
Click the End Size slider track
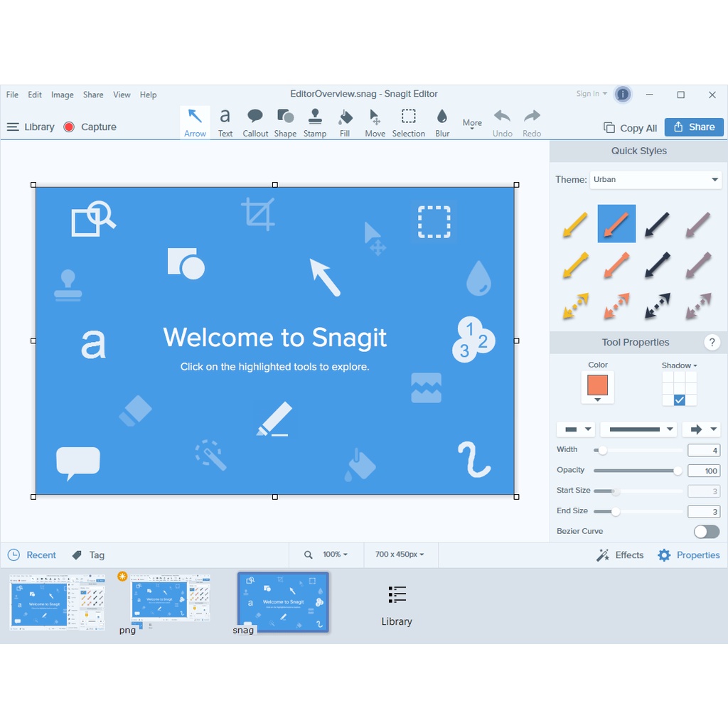638,512
